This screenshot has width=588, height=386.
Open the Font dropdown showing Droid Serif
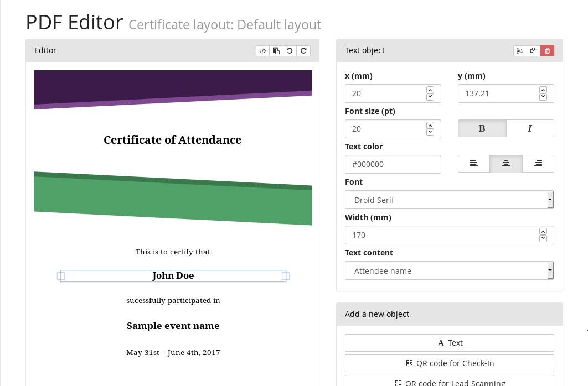[449, 200]
